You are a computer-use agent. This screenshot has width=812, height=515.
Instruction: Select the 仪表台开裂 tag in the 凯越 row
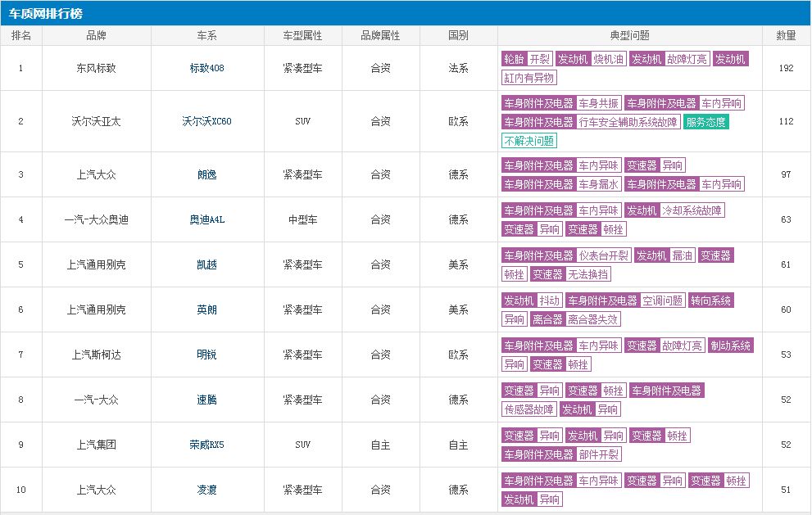point(602,255)
